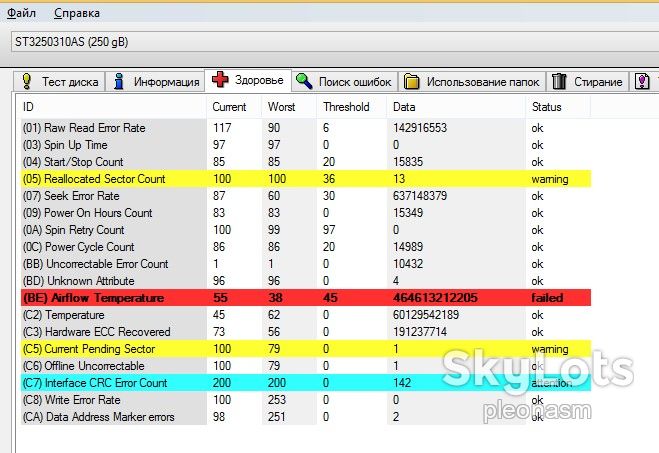Sort by the Current column header
The height and width of the screenshot is (453, 659).
(229, 107)
